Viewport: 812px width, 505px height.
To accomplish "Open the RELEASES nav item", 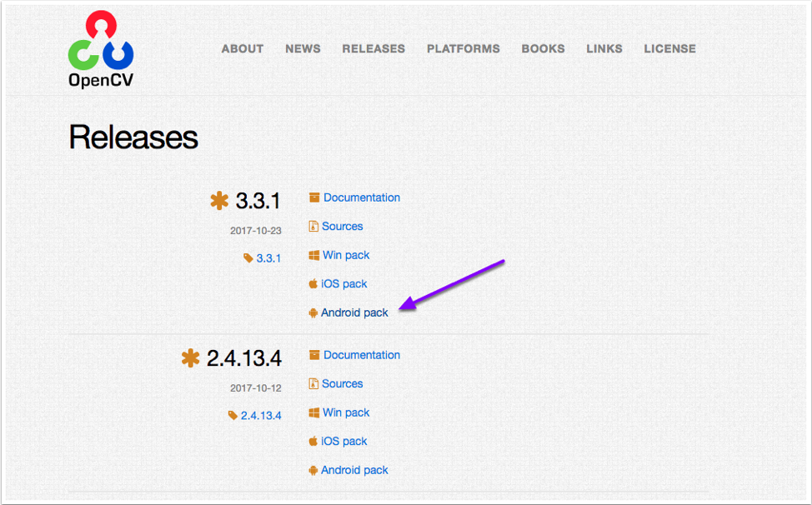I will pos(373,48).
